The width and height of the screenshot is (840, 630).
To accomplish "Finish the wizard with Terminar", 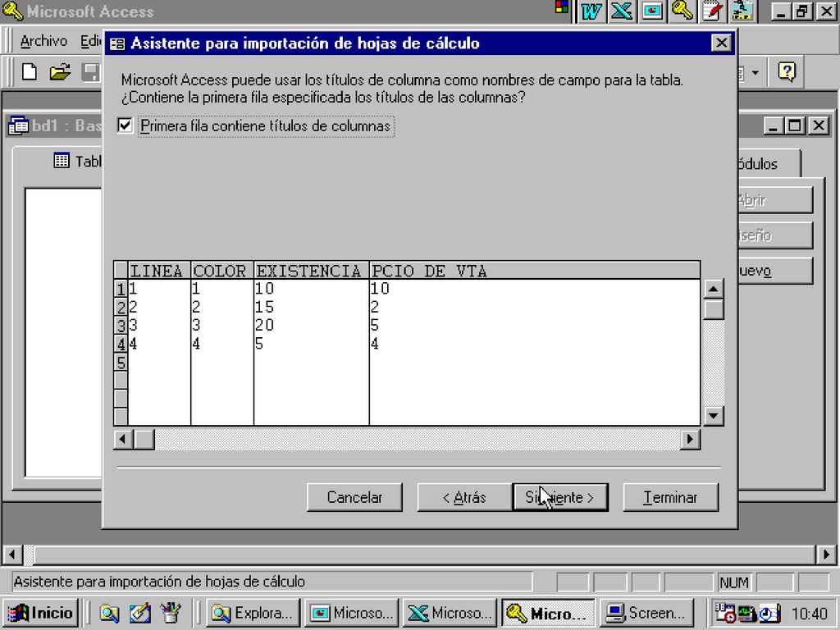I will coord(671,498).
